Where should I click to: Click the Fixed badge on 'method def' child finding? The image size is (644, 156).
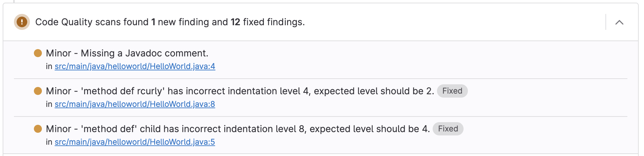[448, 129]
